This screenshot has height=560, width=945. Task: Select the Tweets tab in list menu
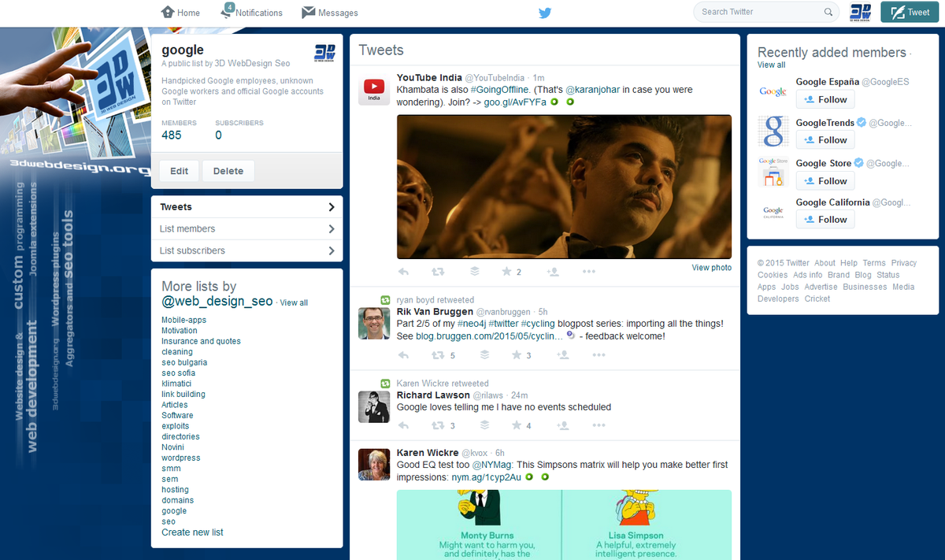(247, 207)
